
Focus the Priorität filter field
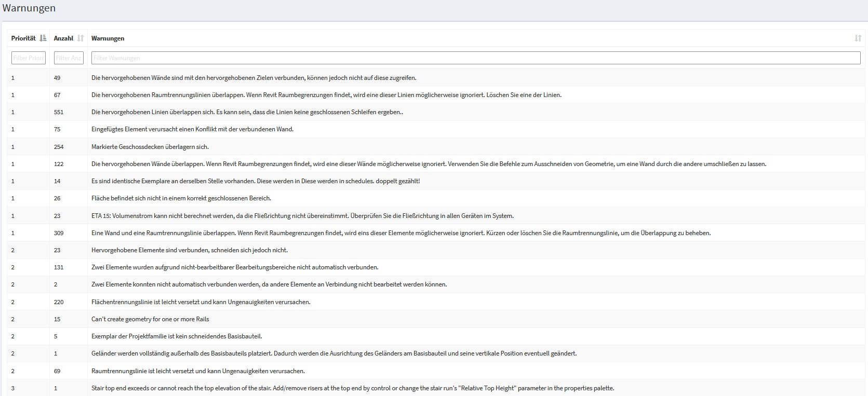[29, 58]
